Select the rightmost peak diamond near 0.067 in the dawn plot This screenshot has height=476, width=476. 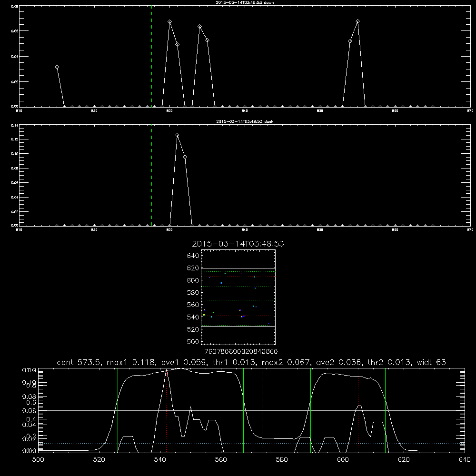click(357, 21)
